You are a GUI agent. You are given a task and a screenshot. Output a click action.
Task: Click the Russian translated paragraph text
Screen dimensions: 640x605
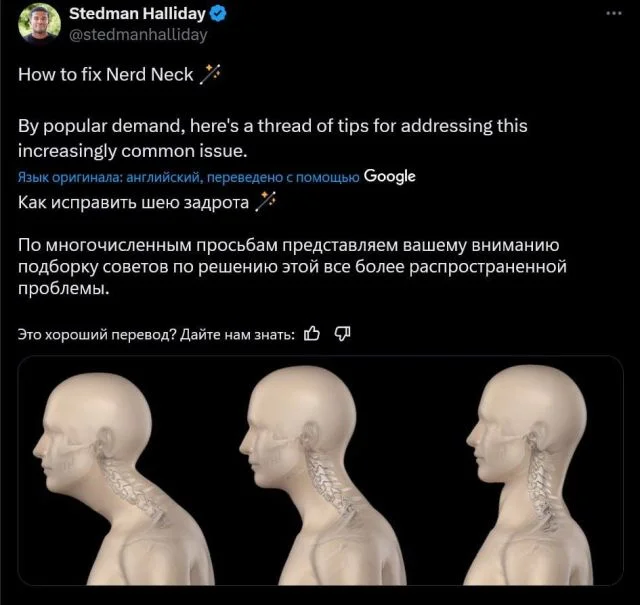click(292, 267)
